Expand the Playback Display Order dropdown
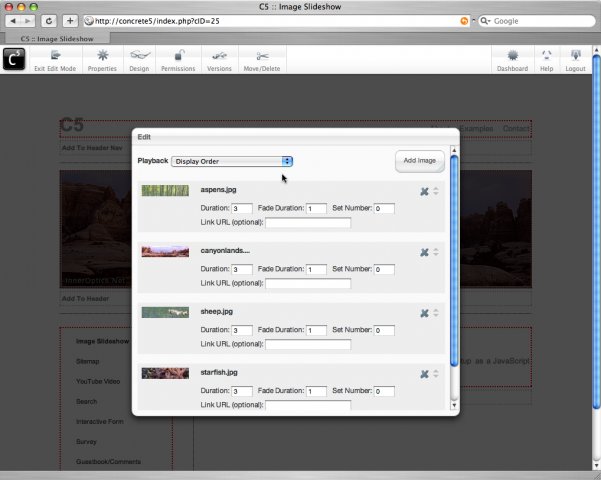The width and height of the screenshot is (601, 480). (x=232, y=161)
